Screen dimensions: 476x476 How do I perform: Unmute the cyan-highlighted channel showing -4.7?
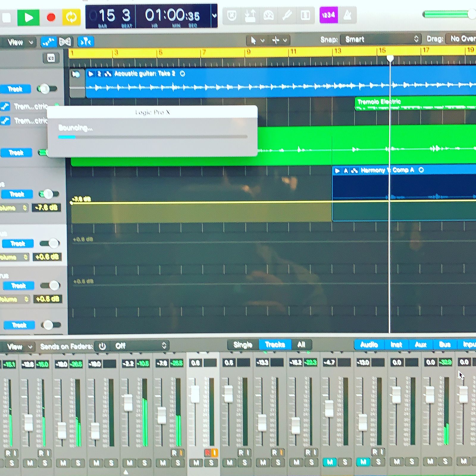pos(330,462)
